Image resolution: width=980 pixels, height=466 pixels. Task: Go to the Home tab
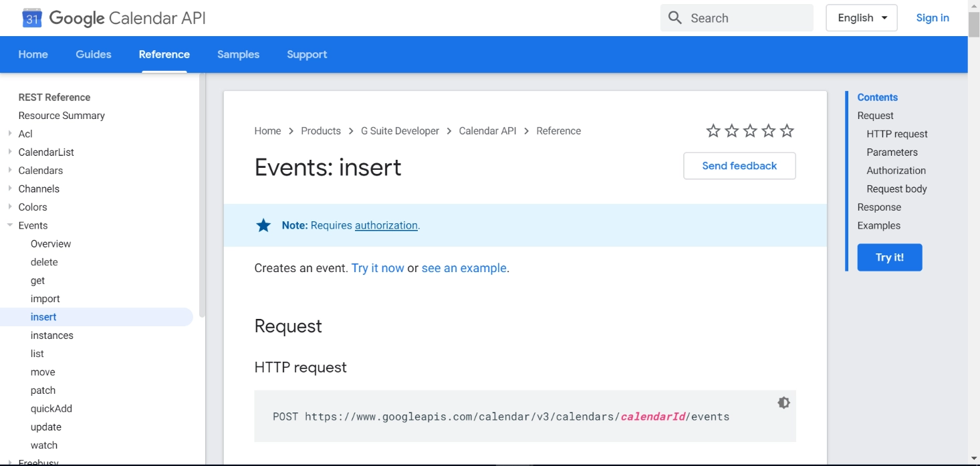(x=33, y=54)
